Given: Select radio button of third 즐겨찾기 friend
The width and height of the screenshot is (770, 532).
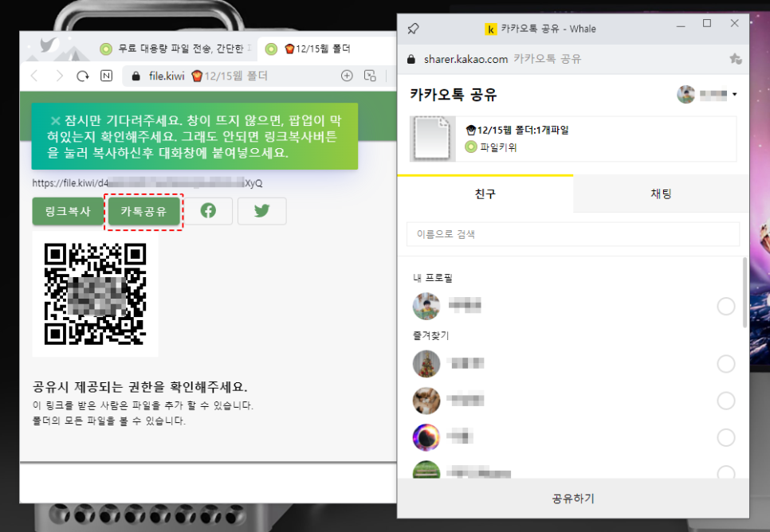Looking at the screenshot, I should pyautogui.click(x=726, y=438).
